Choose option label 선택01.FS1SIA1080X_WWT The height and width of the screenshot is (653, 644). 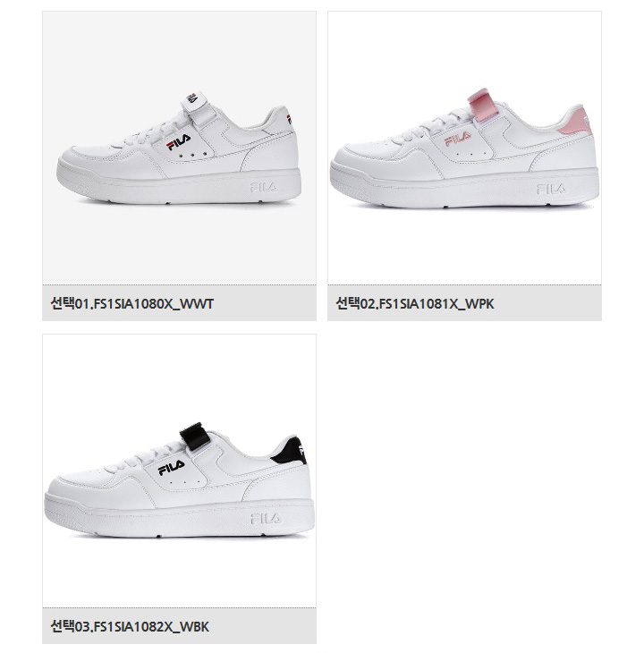[x=132, y=303]
